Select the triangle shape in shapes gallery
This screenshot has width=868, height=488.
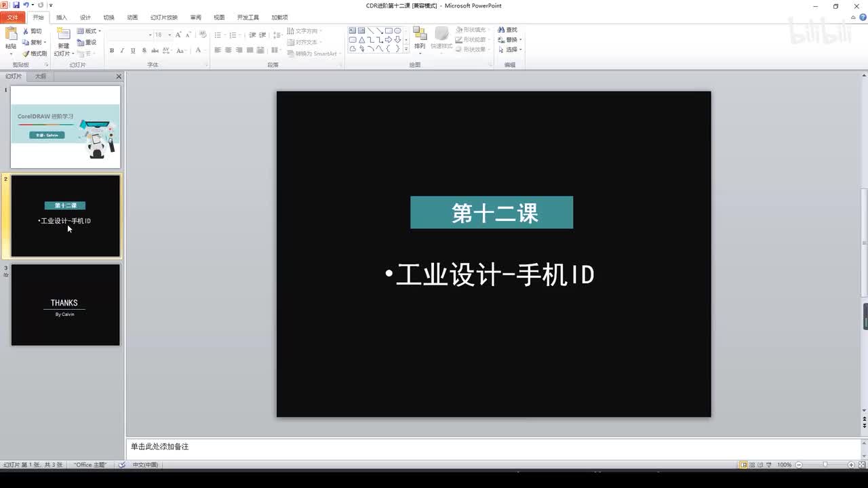coord(362,39)
